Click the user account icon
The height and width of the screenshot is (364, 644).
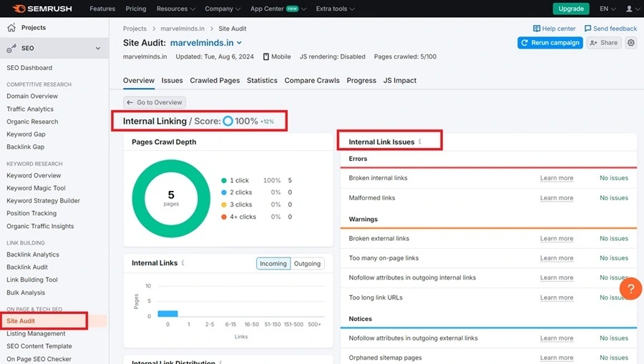629,9
